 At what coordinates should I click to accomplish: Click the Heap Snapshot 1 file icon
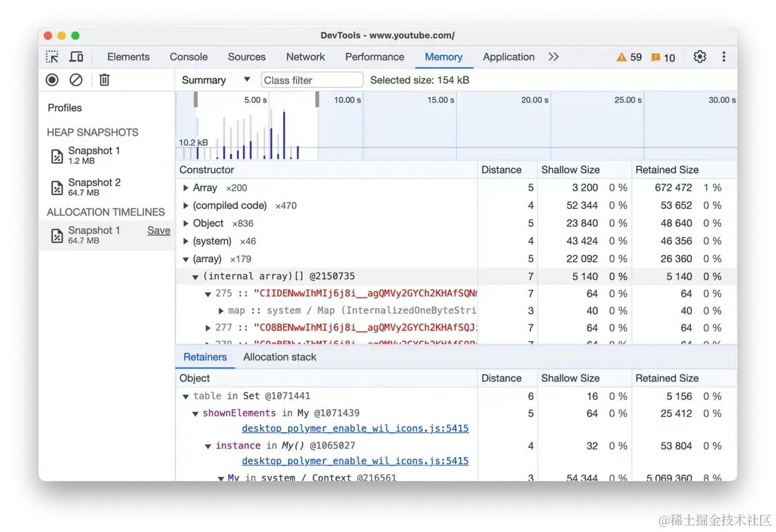[x=57, y=156]
